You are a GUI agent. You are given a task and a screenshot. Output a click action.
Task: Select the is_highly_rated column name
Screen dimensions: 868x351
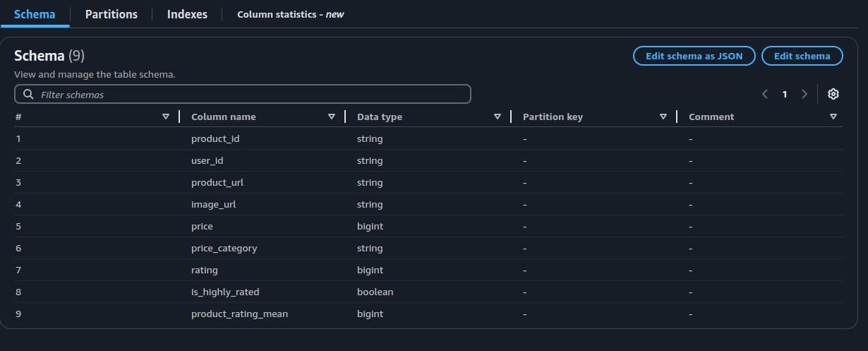click(x=225, y=292)
